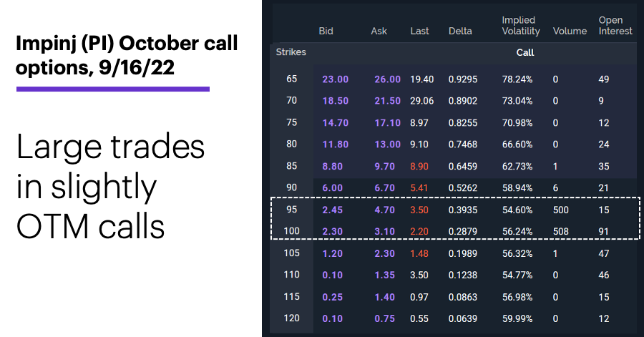This screenshot has width=644, height=337.
Task: Click the Volume column header
Action: (x=570, y=31)
